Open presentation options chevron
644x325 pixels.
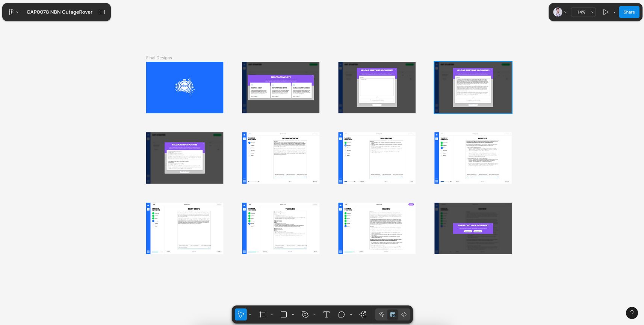615,12
